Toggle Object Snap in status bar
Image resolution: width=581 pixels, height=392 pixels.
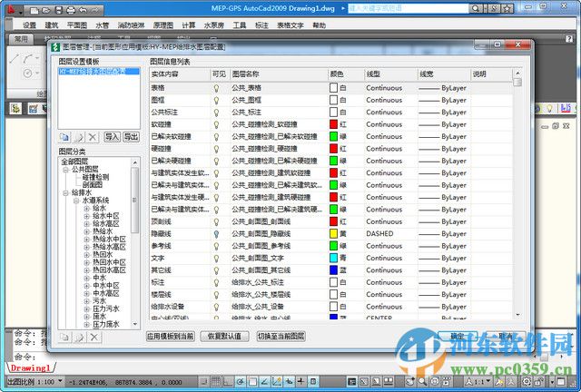click(252, 381)
